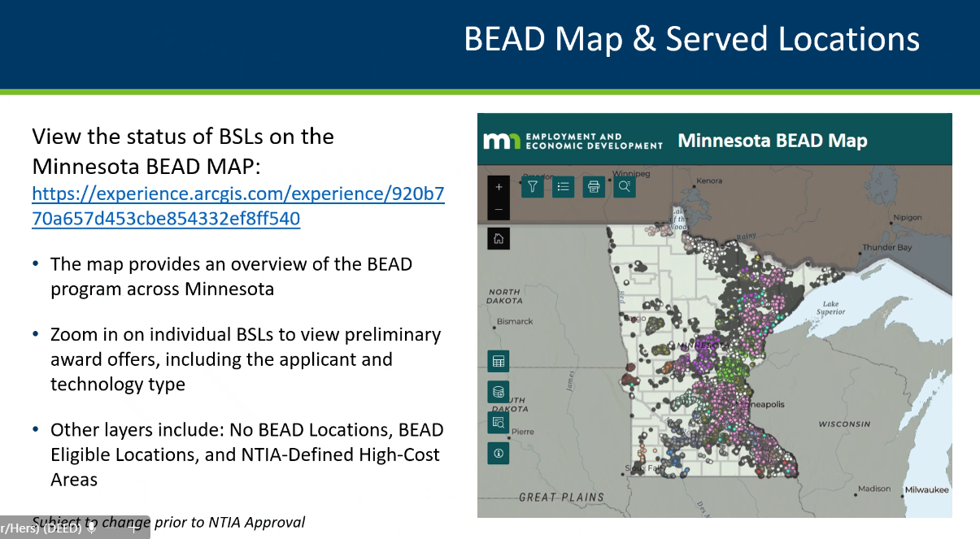Reset map to Home default extent
Screen dimensions: 980x539
[x=499, y=239]
